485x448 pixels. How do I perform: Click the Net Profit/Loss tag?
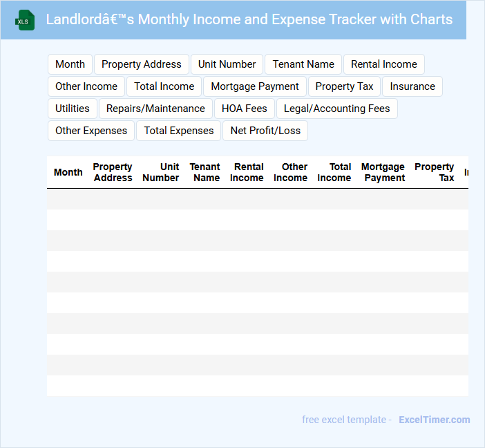click(265, 131)
